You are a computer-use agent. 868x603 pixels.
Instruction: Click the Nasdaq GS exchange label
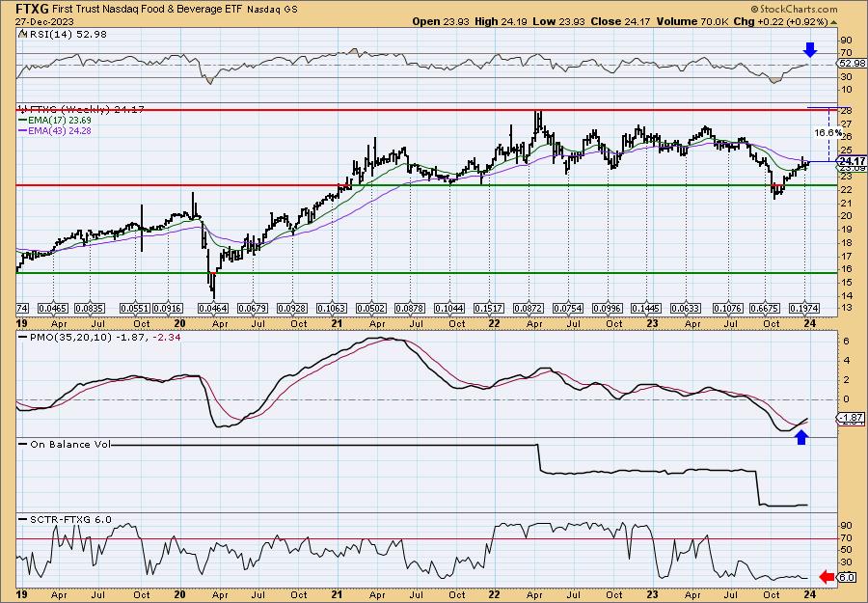click(x=272, y=10)
